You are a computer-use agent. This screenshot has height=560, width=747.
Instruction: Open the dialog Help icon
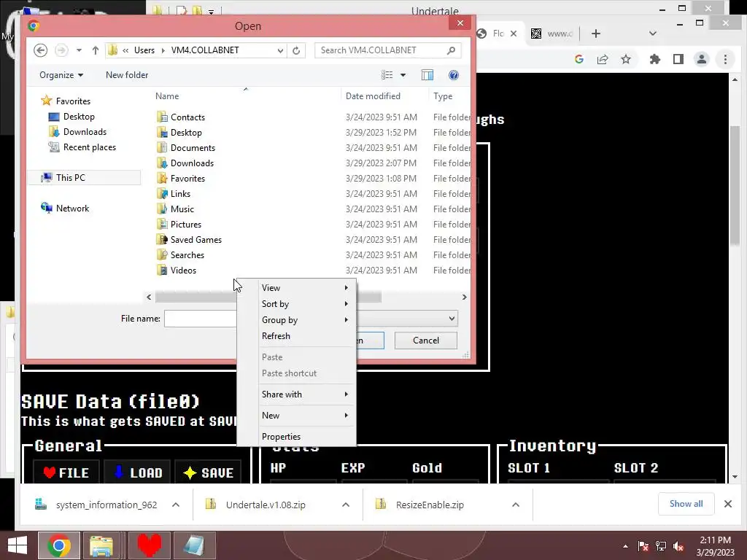pos(454,75)
